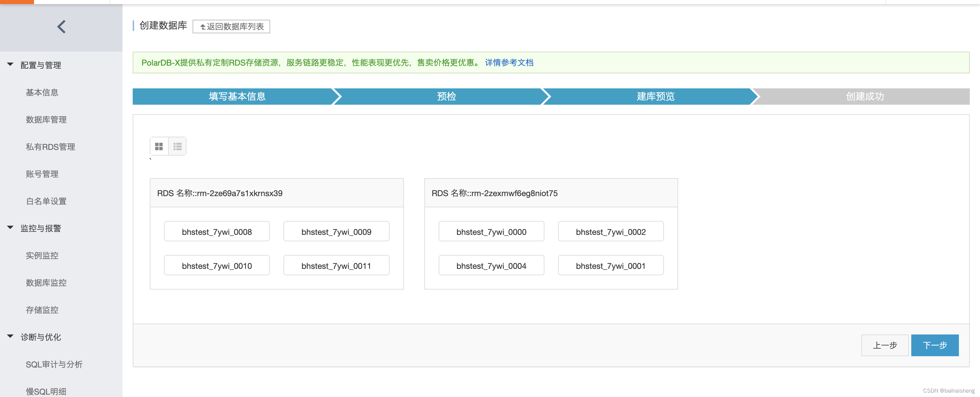
Task: Open 白名单设置 in the sidebar
Action: click(46, 201)
